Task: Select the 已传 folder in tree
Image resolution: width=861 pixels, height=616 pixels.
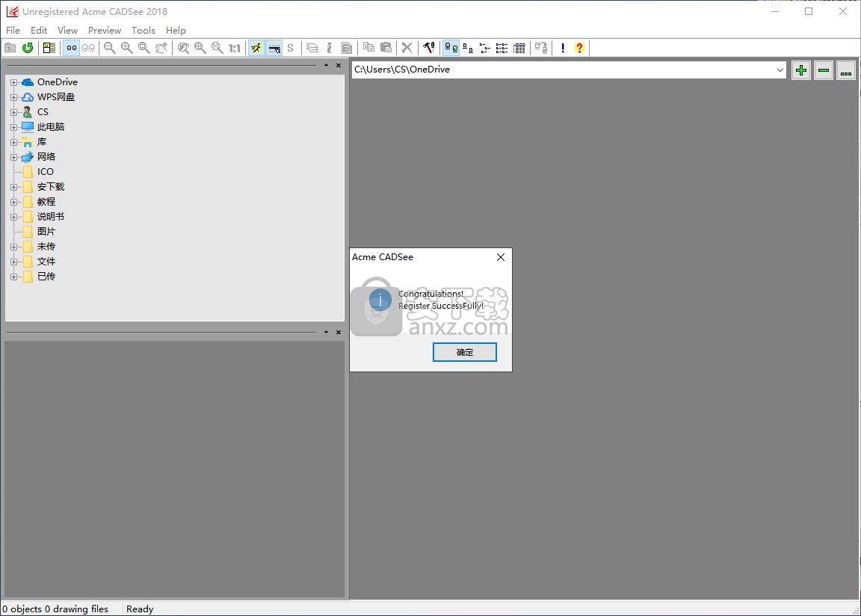Action: click(46, 276)
